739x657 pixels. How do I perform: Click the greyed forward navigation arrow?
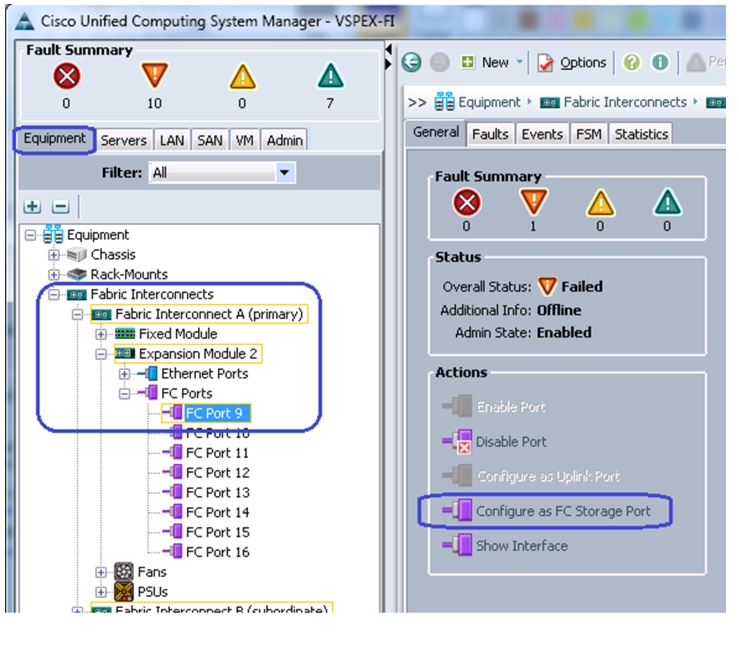pos(440,62)
